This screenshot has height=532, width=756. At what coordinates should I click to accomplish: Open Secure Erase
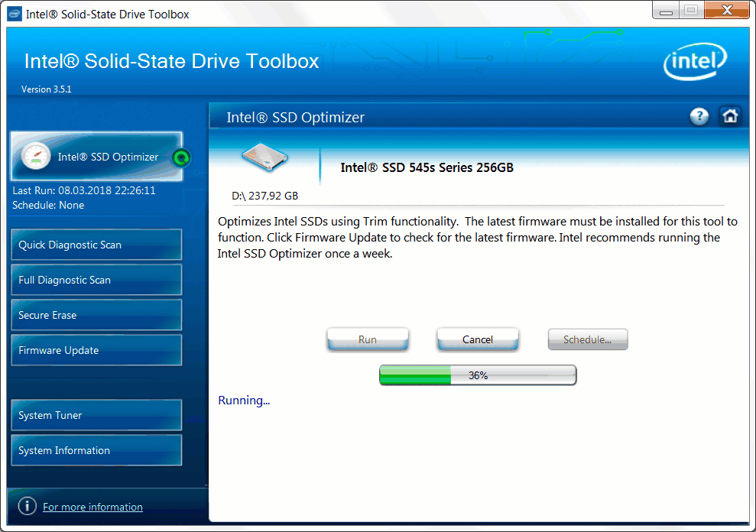pyautogui.click(x=96, y=315)
